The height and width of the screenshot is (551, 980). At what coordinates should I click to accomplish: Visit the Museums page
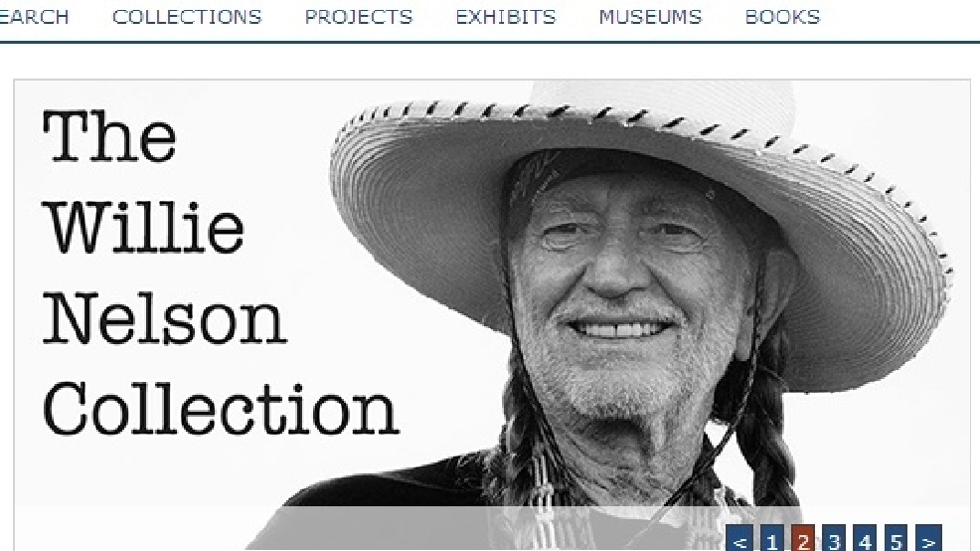[x=651, y=17]
